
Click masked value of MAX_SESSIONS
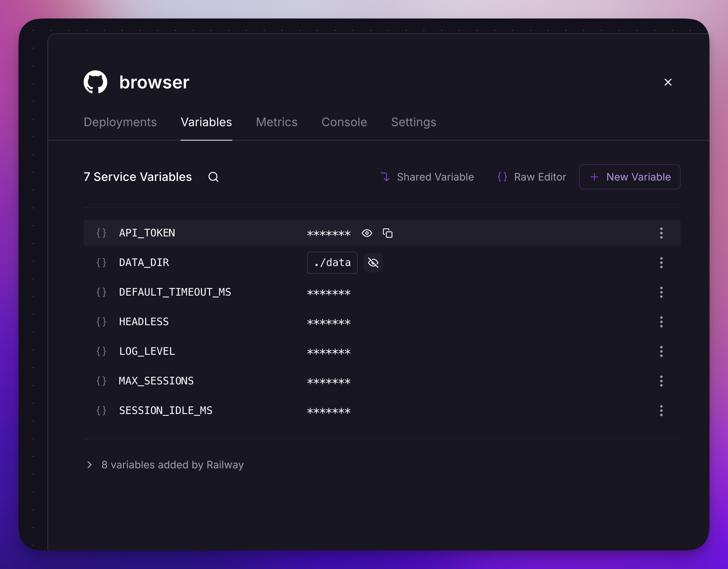[x=329, y=382]
